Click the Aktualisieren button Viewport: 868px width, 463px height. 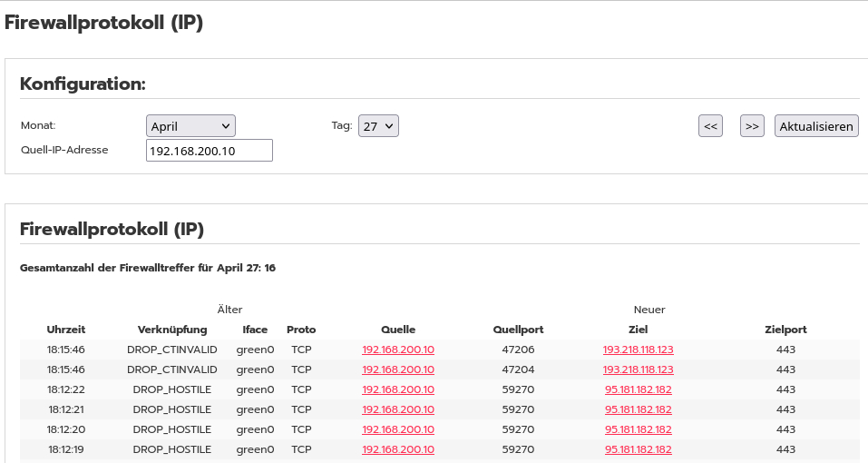pyautogui.click(x=816, y=125)
